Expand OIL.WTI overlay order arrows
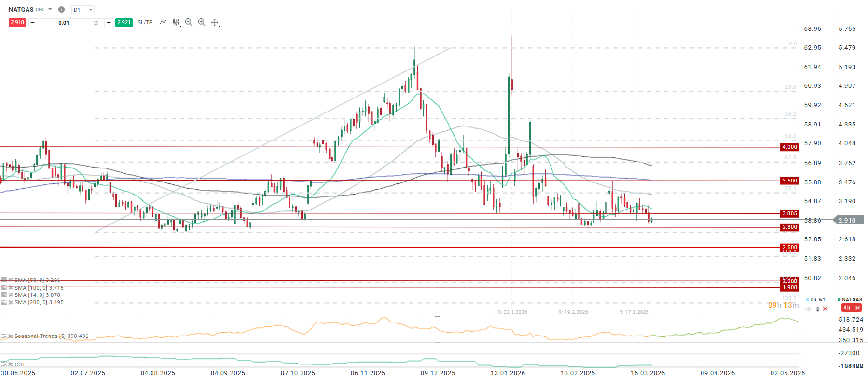Image resolution: width=868 pixels, height=378 pixels. [818, 309]
